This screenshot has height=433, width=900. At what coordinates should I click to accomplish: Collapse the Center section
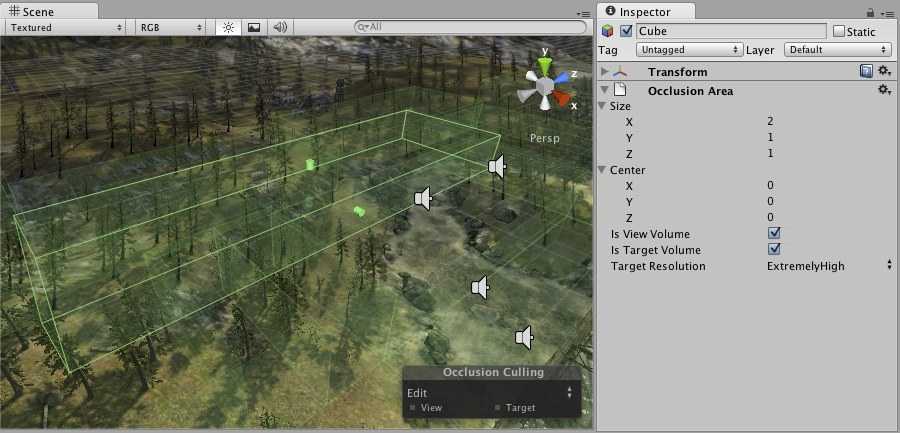pyautogui.click(x=602, y=170)
